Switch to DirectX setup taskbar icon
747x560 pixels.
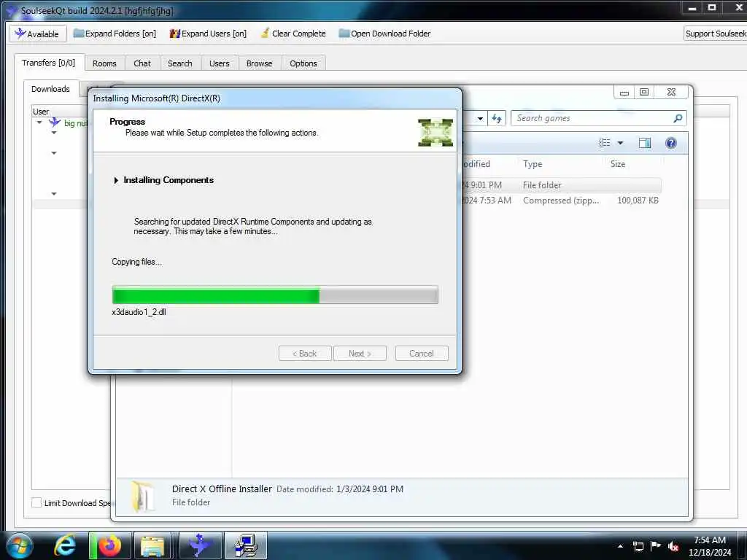246,545
